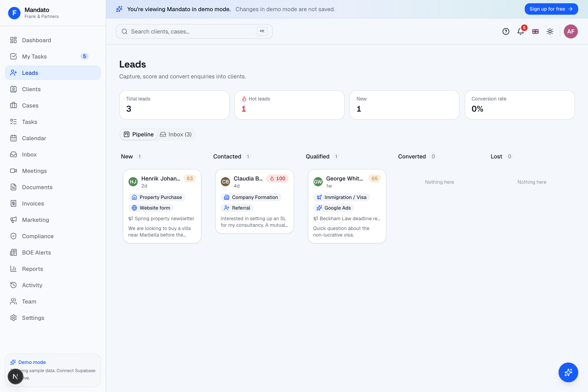The height and width of the screenshot is (392, 588).
Task: Focus the Search clients, cases field
Action: click(x=194, y=32)
